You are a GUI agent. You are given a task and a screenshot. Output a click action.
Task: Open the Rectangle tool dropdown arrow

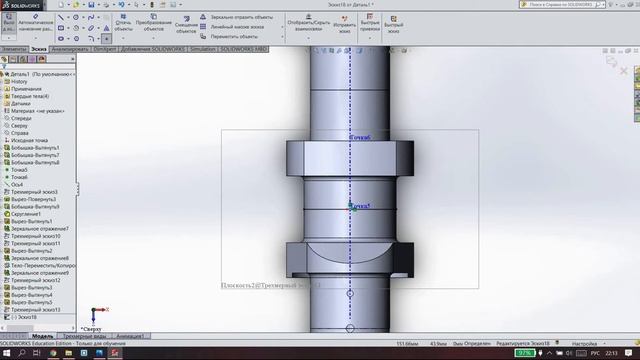click(x=68, y=28)
